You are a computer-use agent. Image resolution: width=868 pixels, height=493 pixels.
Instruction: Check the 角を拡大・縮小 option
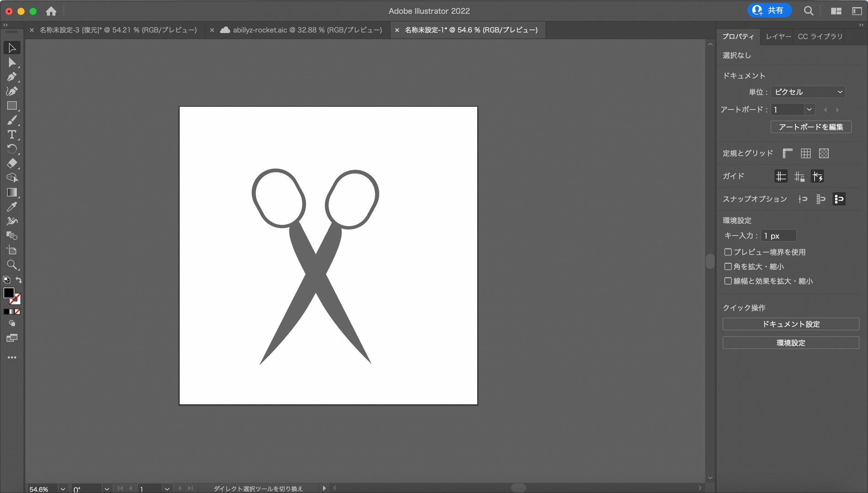pyautogui.click(x=728, y=266)
